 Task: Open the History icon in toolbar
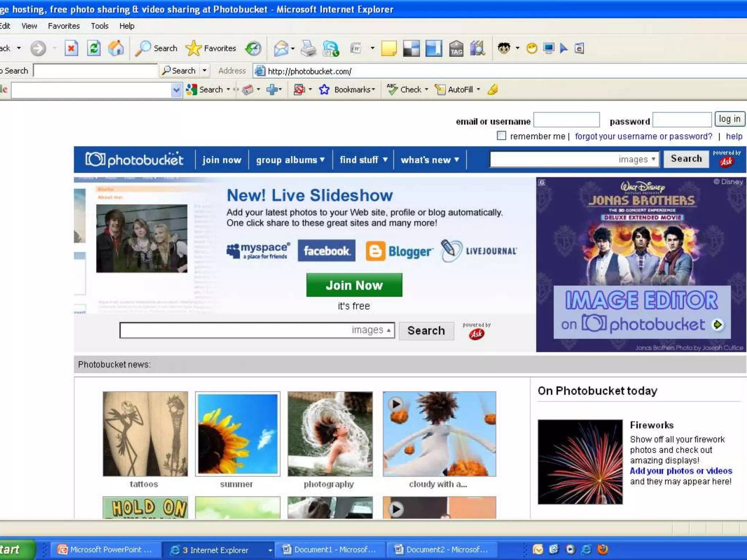coord(253,48)
